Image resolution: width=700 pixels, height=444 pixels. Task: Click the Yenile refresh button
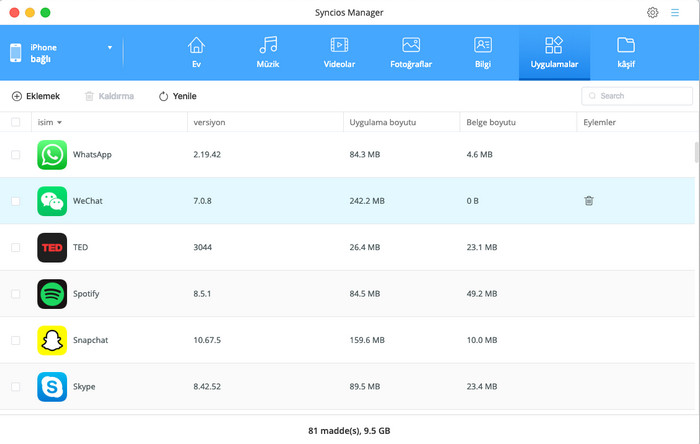[x=178, y=96]
